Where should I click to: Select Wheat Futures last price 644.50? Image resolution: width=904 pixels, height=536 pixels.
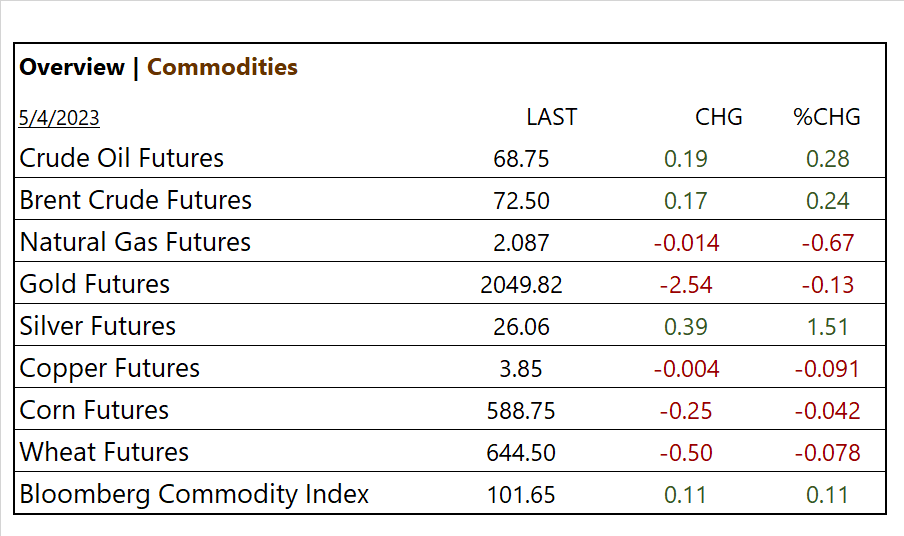pyautogui.click(x=521, y=453)
